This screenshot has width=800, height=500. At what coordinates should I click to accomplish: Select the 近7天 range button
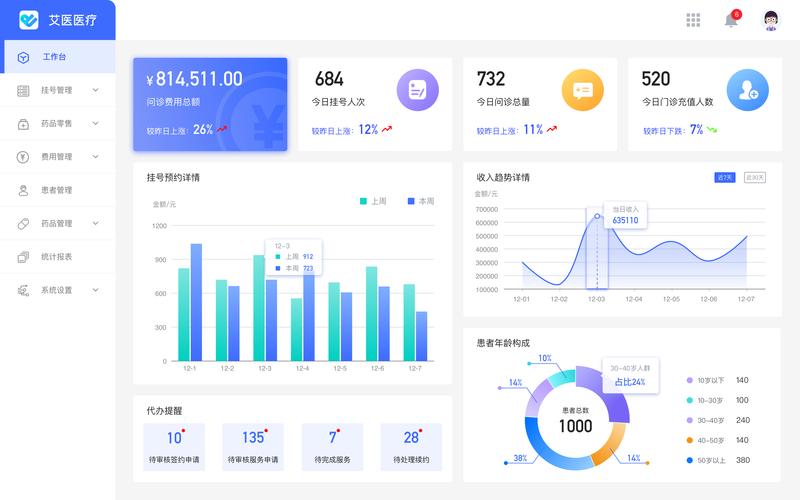725,177
